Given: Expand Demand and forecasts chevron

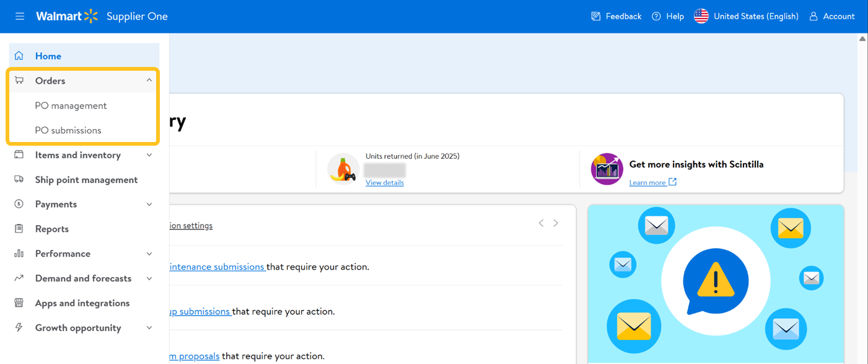Looking at the screenshot, I should (x=149, y=278).
